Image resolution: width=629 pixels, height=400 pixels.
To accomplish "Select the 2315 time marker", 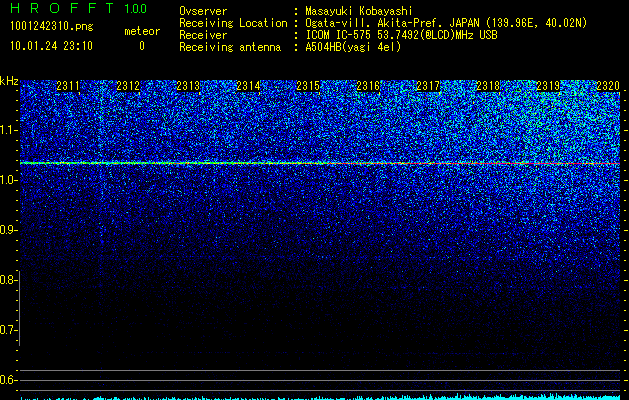I will pyautogui.click(x=308, y=86).
